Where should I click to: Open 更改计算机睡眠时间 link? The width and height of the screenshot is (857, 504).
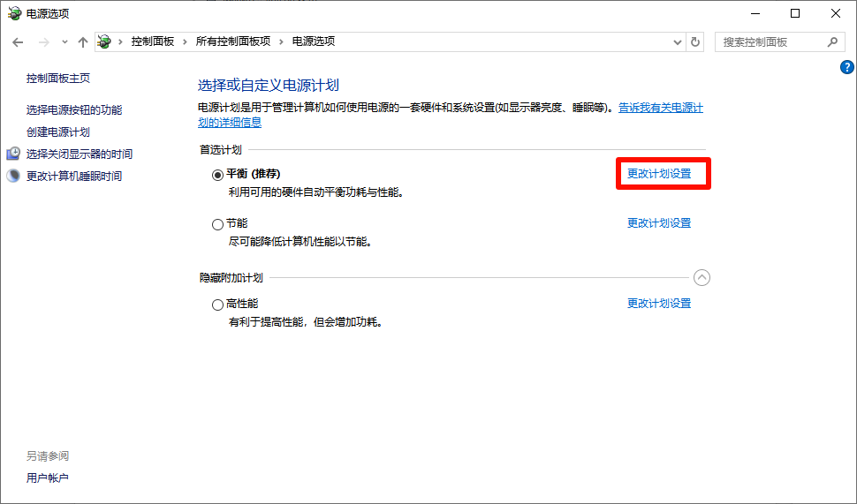tap(74, 176)
